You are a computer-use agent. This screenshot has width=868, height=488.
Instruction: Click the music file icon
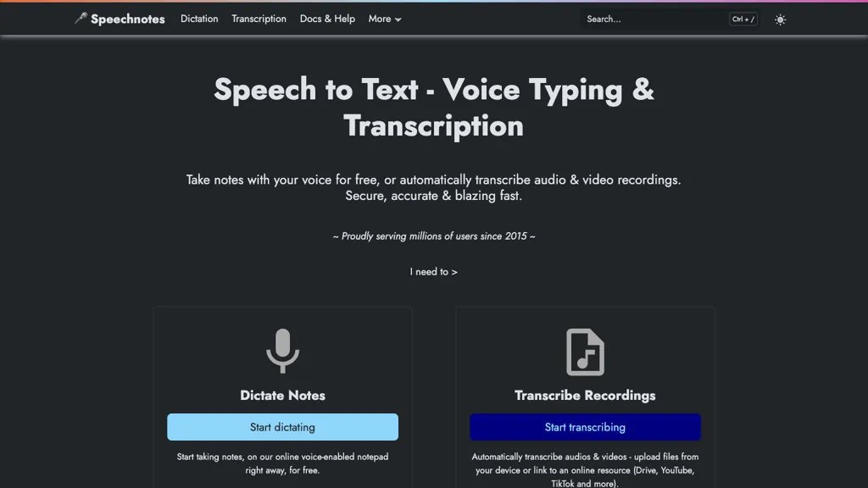[585, 352]
